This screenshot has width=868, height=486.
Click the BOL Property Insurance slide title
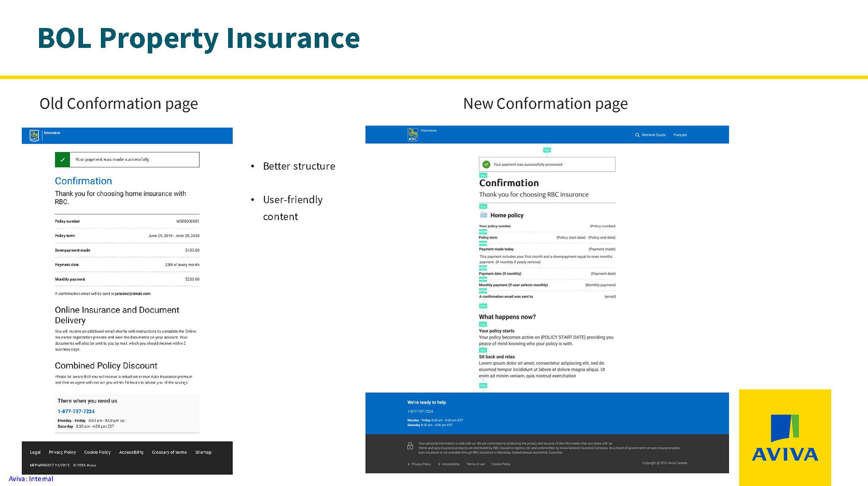198,39
